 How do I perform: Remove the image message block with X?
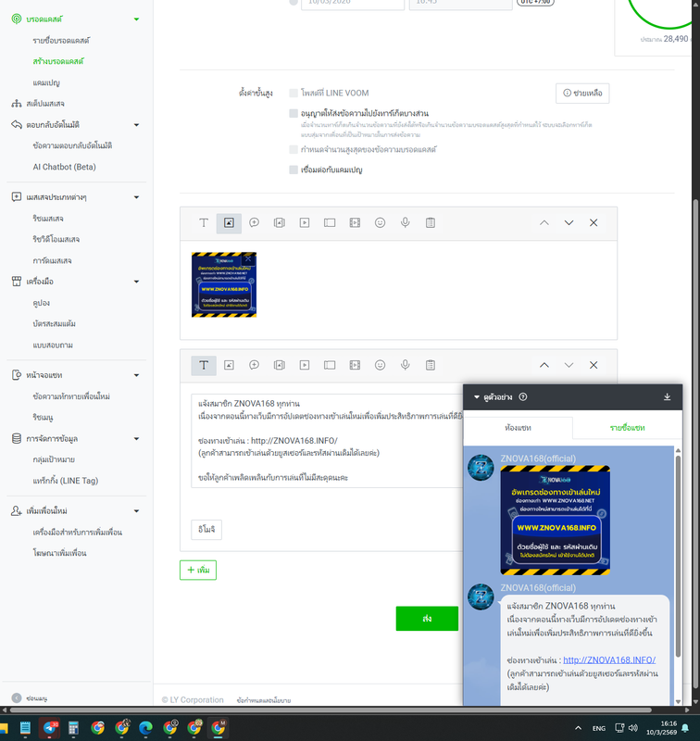[594, 222]
